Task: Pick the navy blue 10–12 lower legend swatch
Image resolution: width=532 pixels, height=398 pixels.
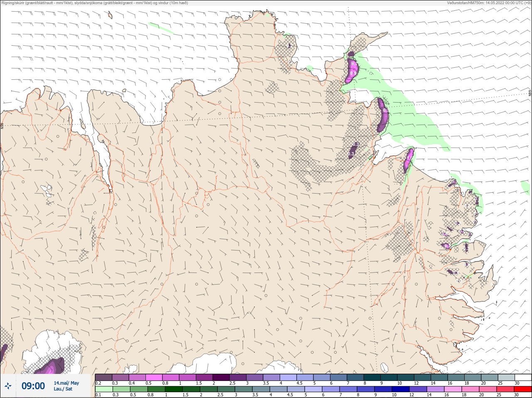Action: coord(401,389)
